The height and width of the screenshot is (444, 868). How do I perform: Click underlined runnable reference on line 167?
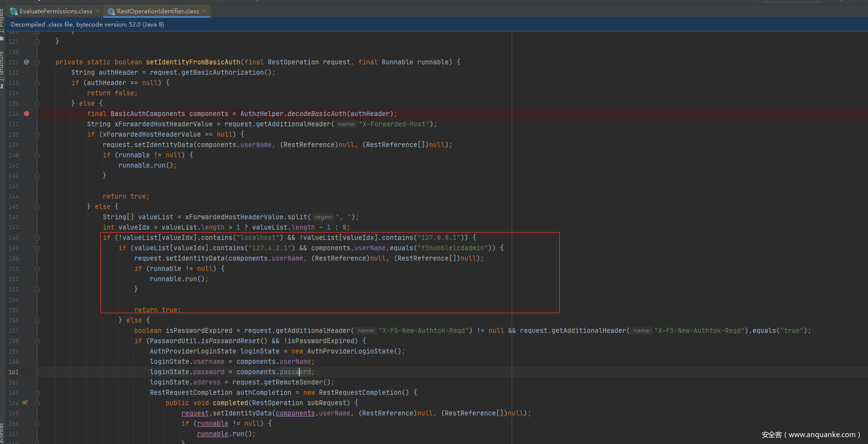(x=212, y=434)
